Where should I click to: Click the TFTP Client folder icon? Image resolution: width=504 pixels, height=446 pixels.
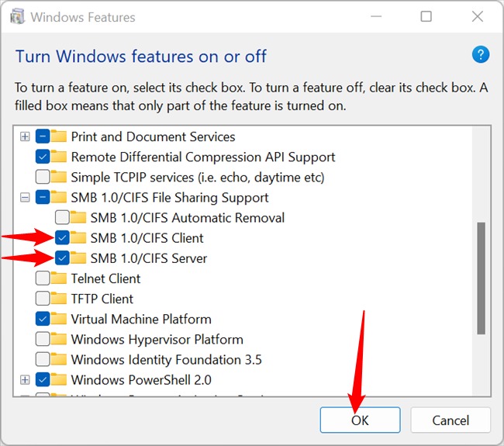coord(59,299)
